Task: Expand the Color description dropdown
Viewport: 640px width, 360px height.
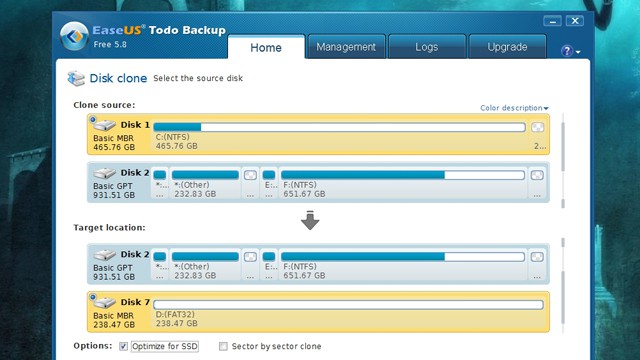Action: coord(514,108)
